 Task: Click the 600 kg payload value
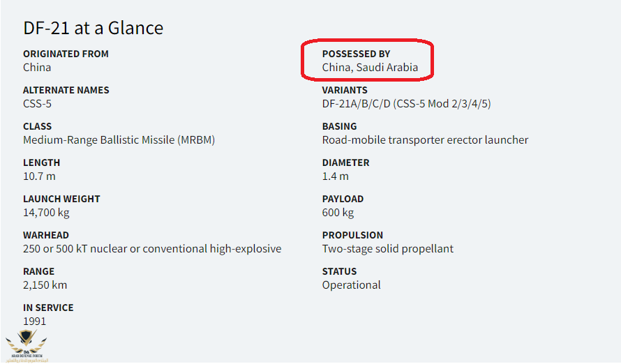[x=338, y=213]
